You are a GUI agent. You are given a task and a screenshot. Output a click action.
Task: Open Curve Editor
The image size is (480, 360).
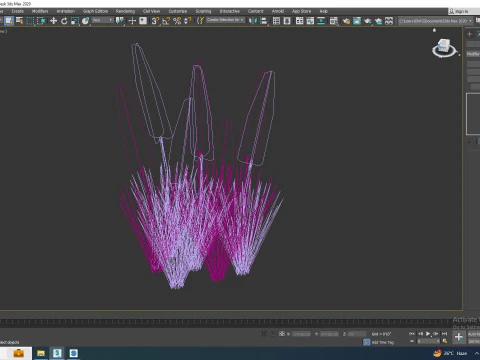point(310,21)
